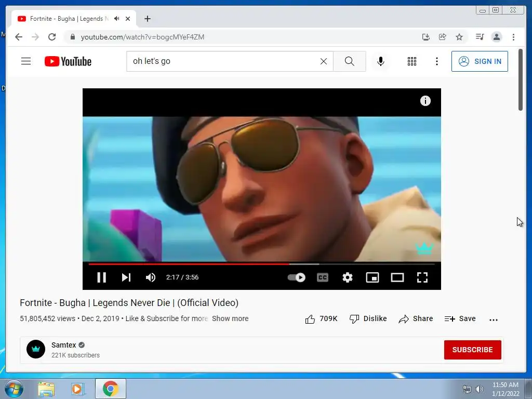The image size is (532, 399).
Task: Click the video frame to pause
Action: point(262,189)
